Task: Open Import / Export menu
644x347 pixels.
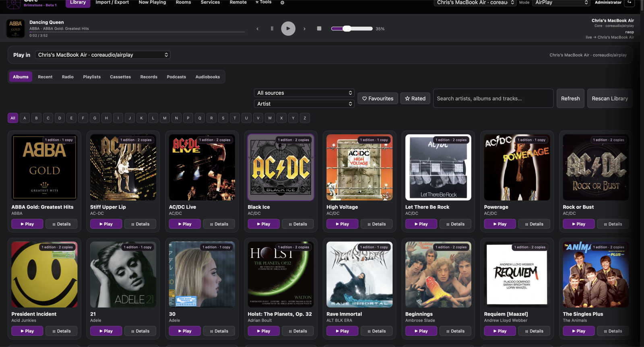Action: point(112,2)
